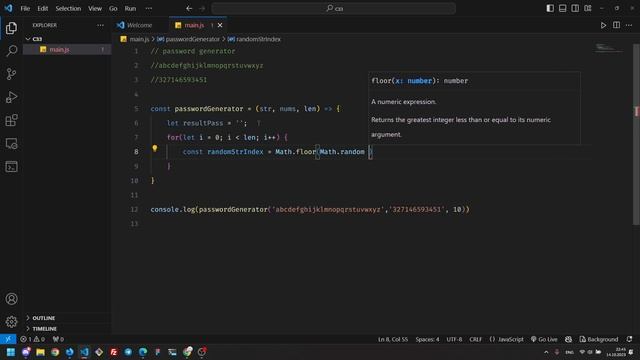Toggle the primary side bar
The height and width of the screenshot is (360, 640).
pyautogui.click(x=550, y=8)
